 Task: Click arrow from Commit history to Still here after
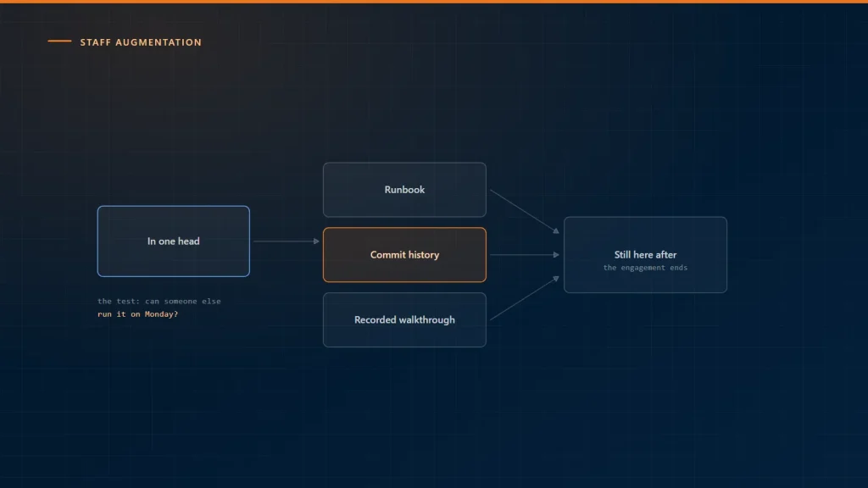pos(524,255)
